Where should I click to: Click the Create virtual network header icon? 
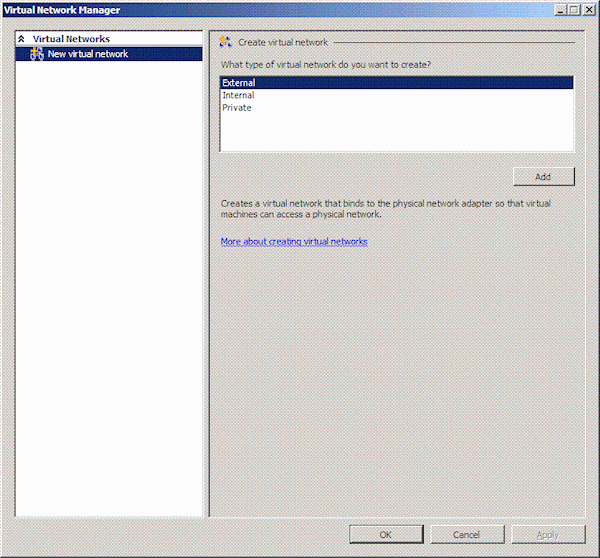coord(225,42)
